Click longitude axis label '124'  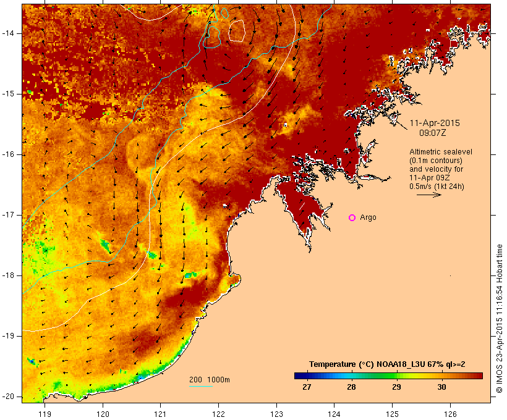pos(334,414)
